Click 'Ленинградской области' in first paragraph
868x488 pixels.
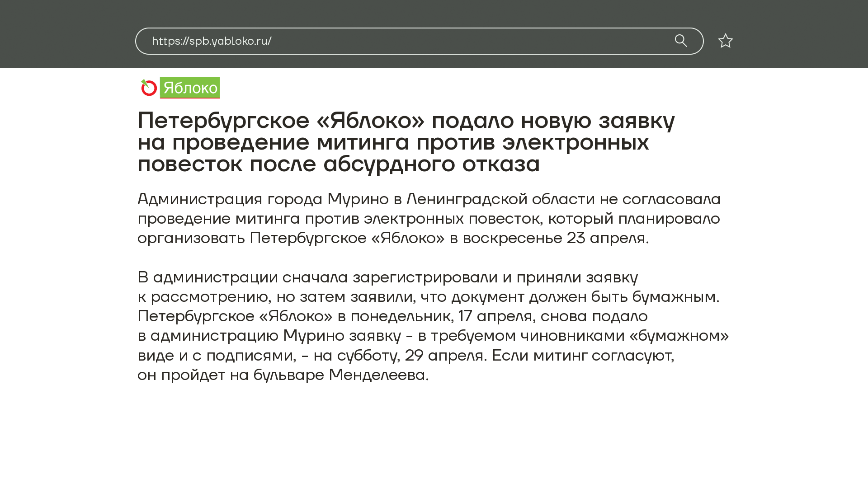click(500, 199)
